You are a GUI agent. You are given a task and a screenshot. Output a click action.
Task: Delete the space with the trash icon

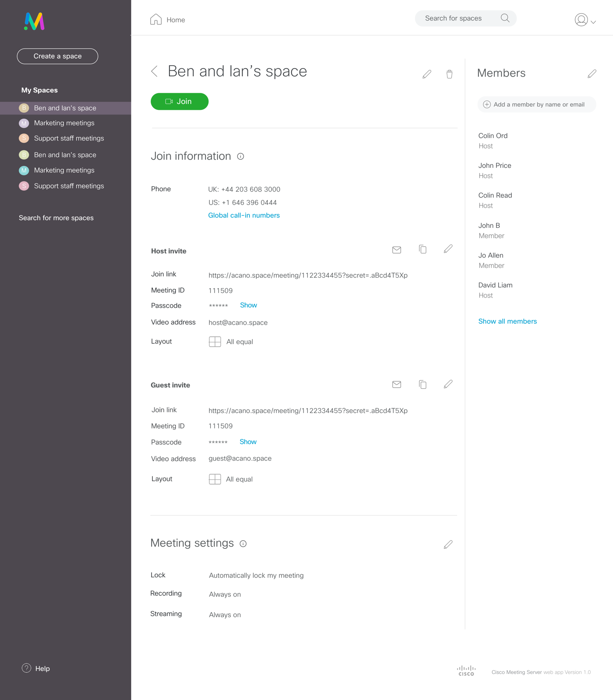pyautogui.click(x=449, y=74)
